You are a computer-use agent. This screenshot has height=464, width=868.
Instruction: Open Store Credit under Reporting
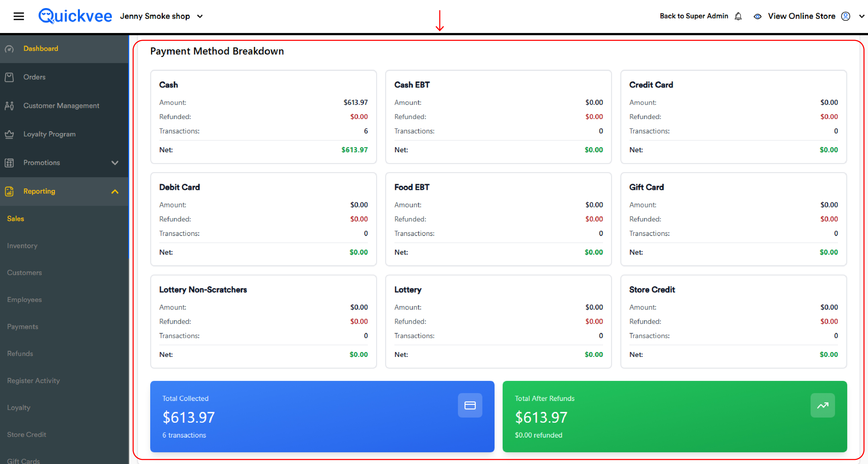point(26,434)
